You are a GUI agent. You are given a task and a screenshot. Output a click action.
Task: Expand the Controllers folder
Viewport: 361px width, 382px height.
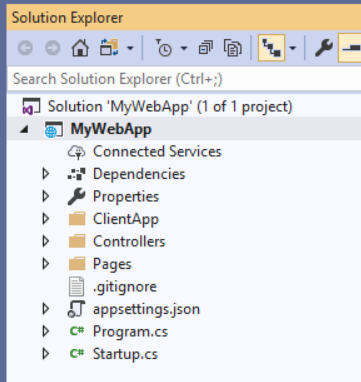point(46,241)
